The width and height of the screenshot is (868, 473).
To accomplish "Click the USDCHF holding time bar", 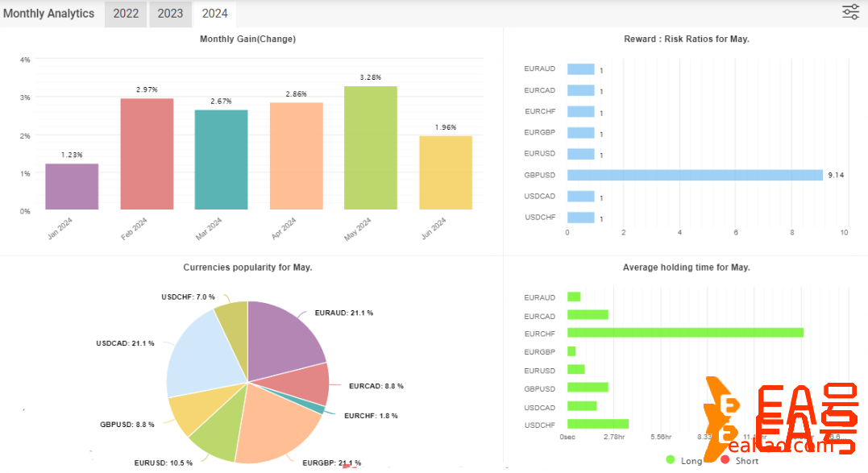I will tap(597, 424).
